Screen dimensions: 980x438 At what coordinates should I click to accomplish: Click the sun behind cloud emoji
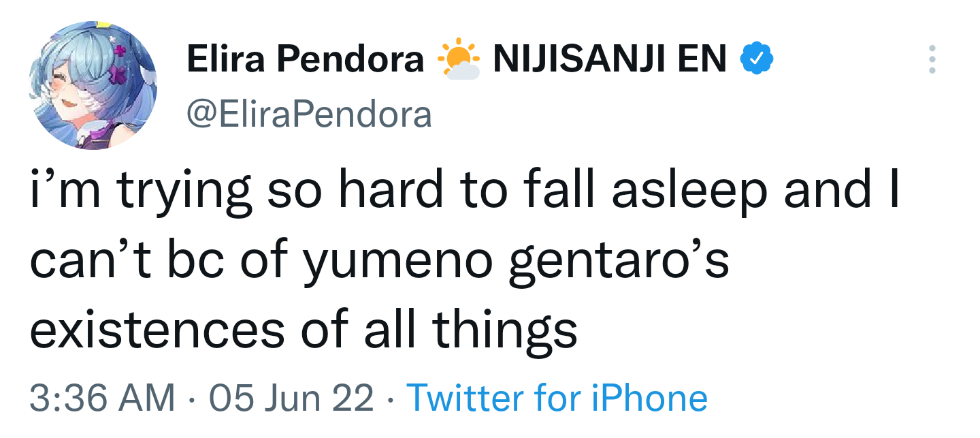tap(458, 59)
